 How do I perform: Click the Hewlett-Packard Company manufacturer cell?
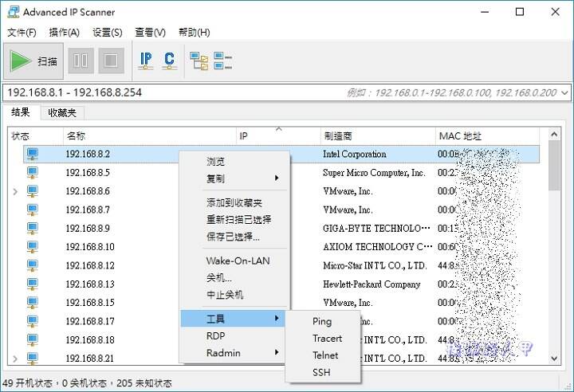pos(372,284)
